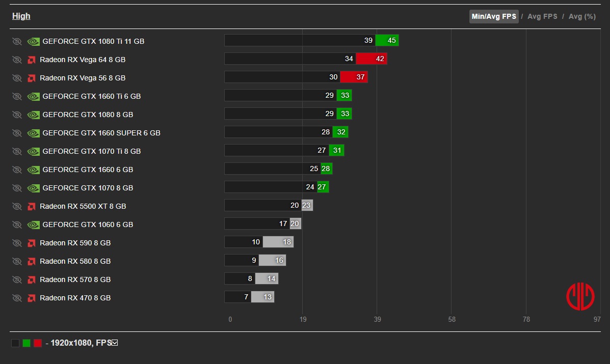The height and width of the screenshot is (364, 610).
Task: Click AMD logo beside Radeon RX 570
Action: click(32, 279)
